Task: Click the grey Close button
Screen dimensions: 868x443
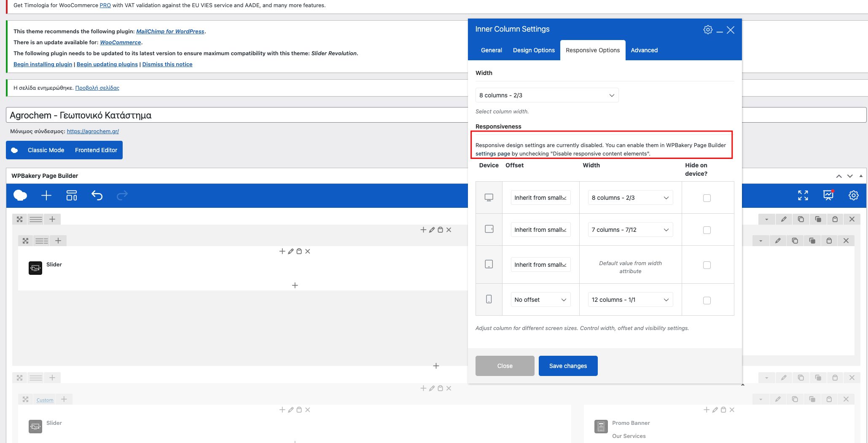Action: point(505,366)
